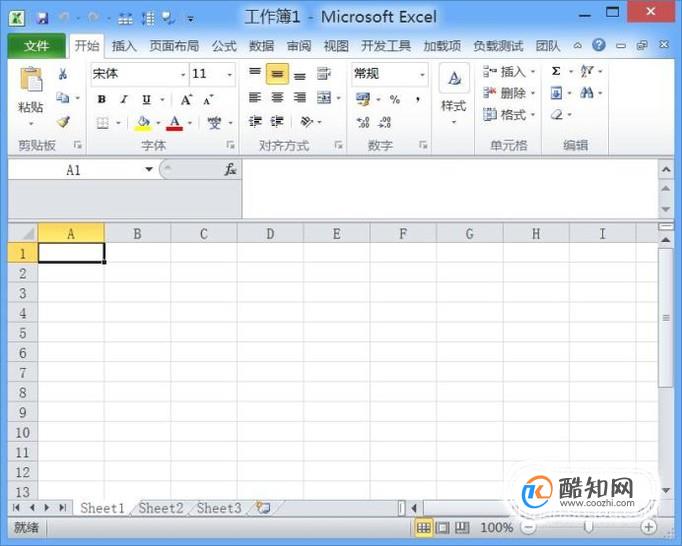This screenshot has height=546, width=682.
Task: Customize Quick Access Toolbar dropdown
Action: (191, 19)
